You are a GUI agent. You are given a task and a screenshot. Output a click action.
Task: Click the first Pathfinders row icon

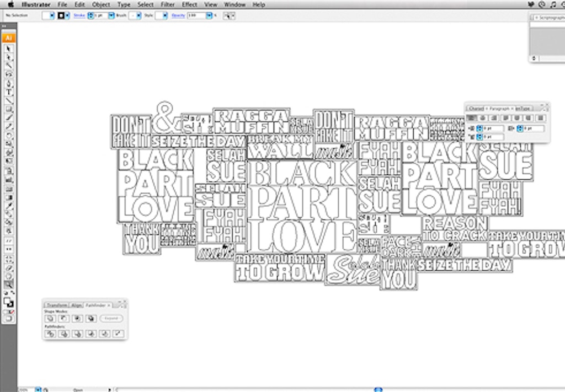coord(50,334)
